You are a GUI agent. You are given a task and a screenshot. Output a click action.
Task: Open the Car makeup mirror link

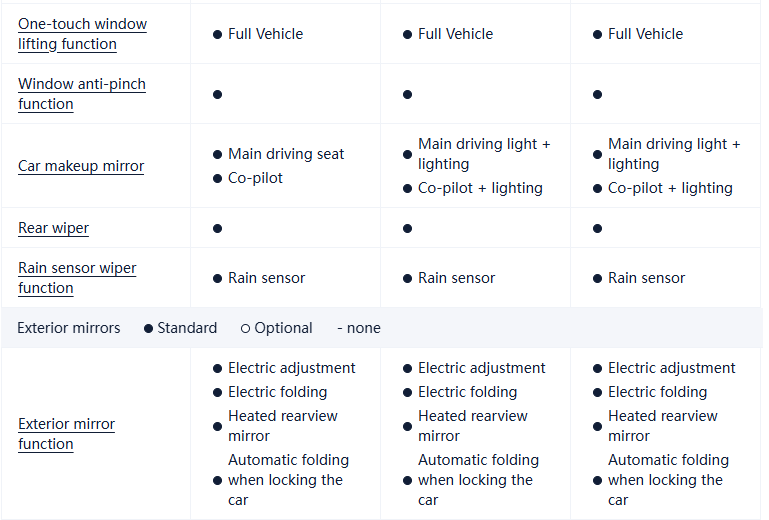[x=81, y=166]
